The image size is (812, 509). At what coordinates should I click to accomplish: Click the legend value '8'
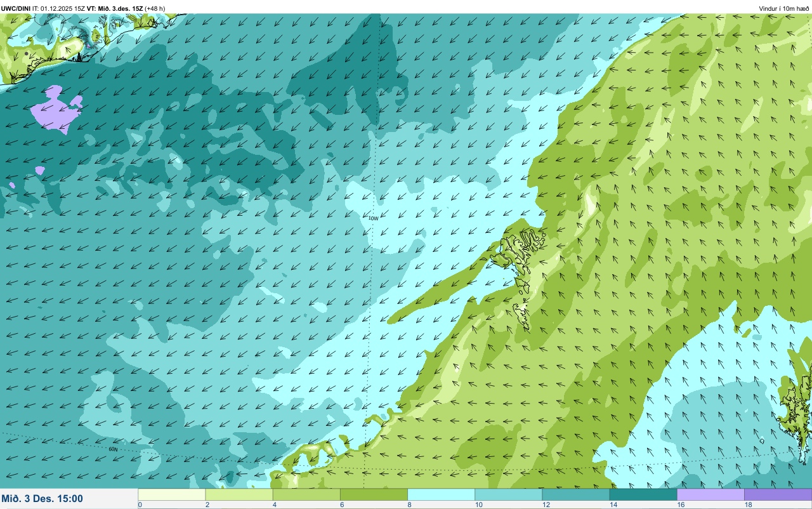click(x=409, y=505)
